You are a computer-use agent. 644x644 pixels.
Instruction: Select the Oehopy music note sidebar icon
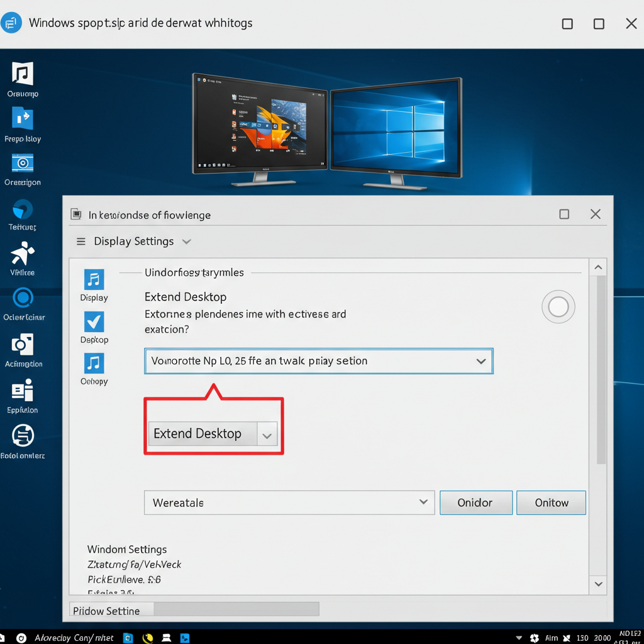tap(94, 364)
